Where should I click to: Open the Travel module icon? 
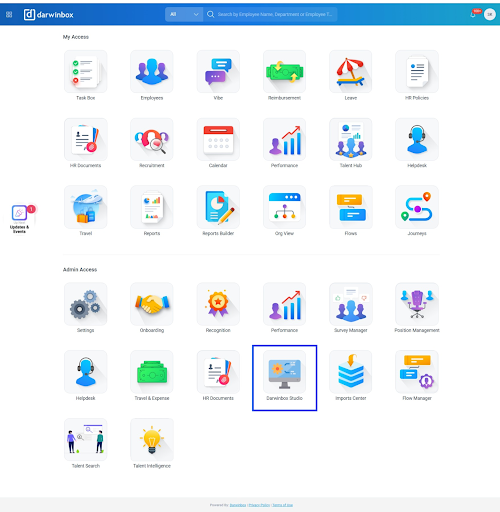click(86, 207)
